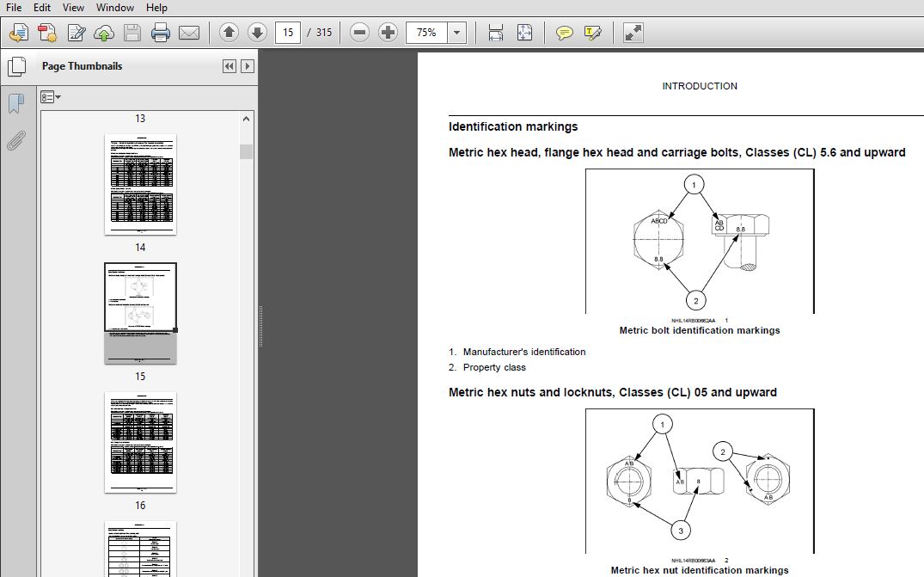The height and width of the screenshot is (577, 924).
Task: Click the cloud upload icon
Action: pyautogui.click(x=104, y=33)
